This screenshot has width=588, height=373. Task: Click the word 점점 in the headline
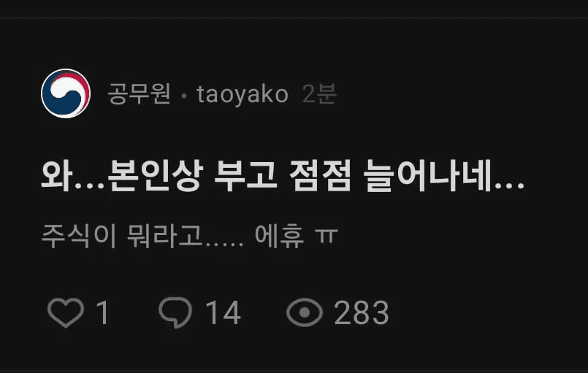pos(321,175)
